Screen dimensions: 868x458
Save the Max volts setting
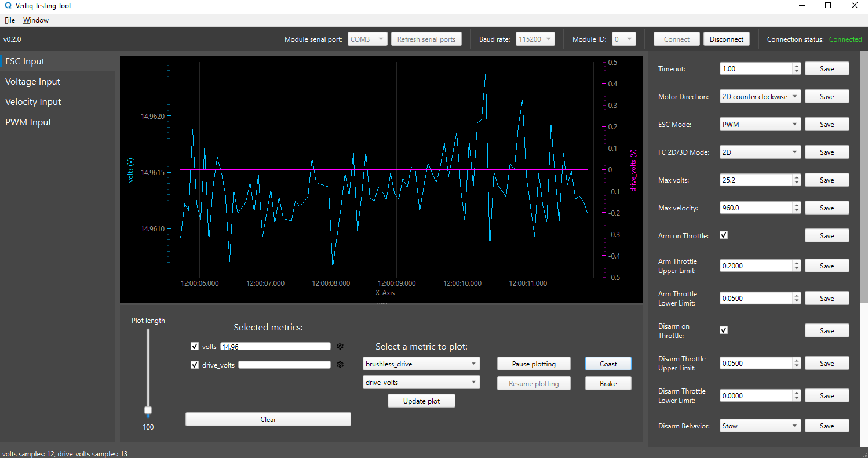pyautogui.click(x=827, y=180)
